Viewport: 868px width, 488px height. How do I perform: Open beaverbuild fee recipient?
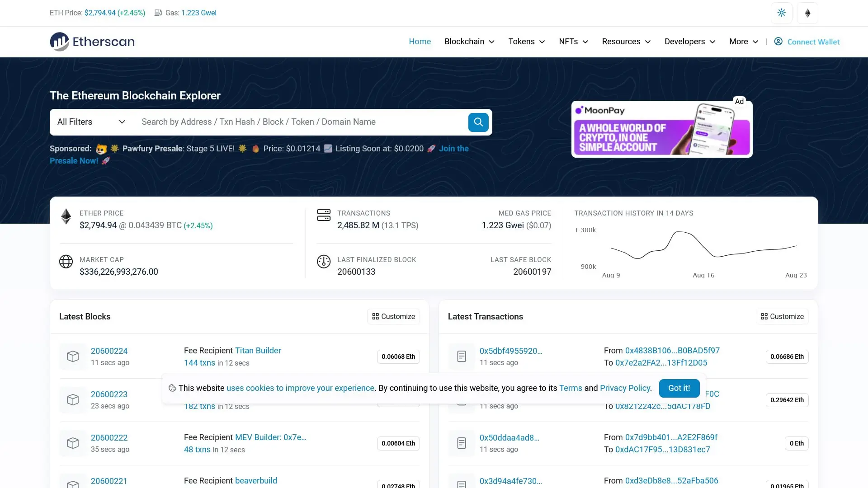click(256, 481)
